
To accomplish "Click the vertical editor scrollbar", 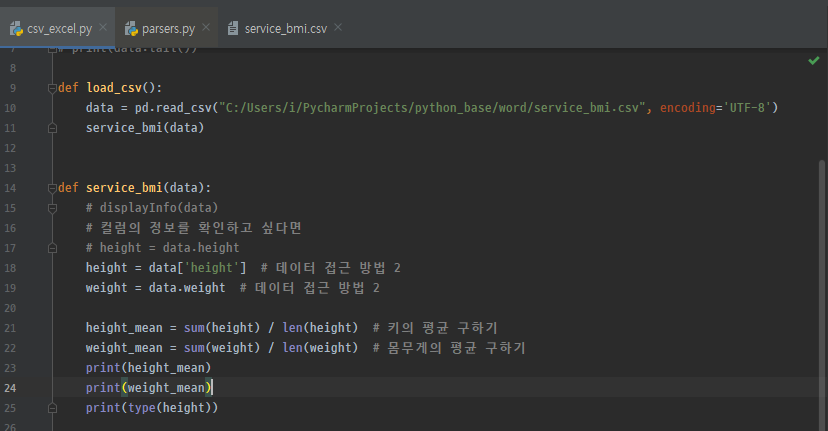I will coord(822,296).
